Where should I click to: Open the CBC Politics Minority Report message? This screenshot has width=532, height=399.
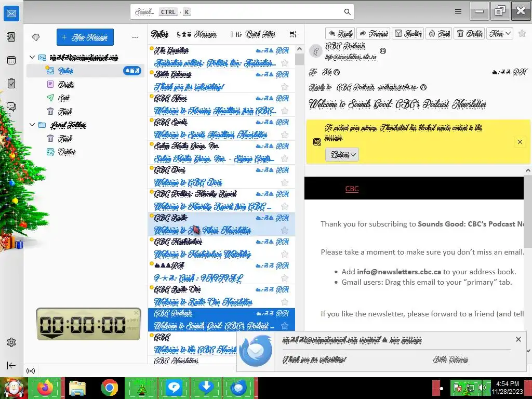(x=221, y=200)
